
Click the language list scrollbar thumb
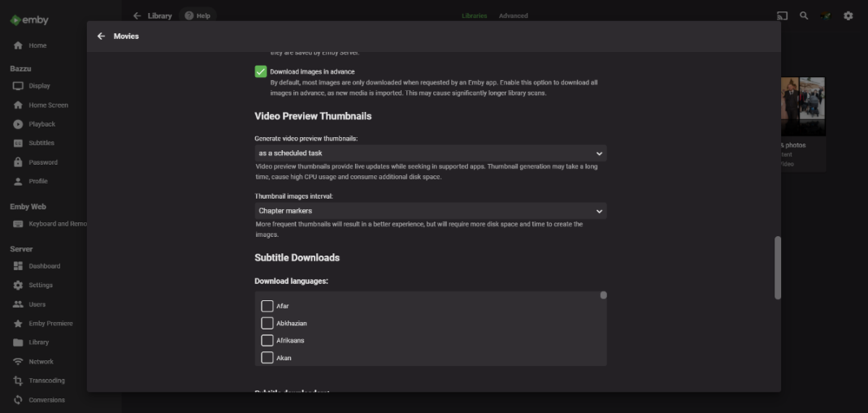point(603,296)
